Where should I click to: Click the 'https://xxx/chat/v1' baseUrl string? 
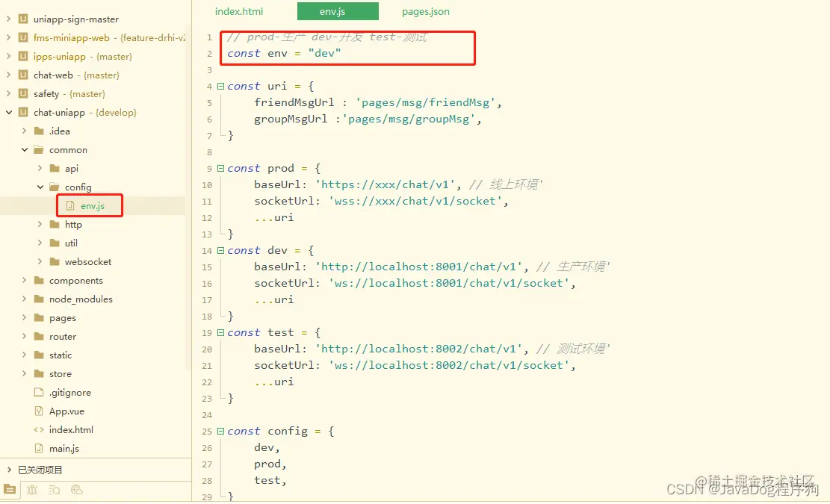point(385,184)
